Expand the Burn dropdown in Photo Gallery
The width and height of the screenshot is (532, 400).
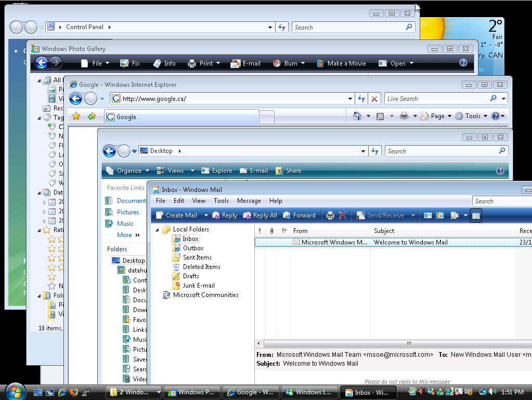tap(303, 63)
